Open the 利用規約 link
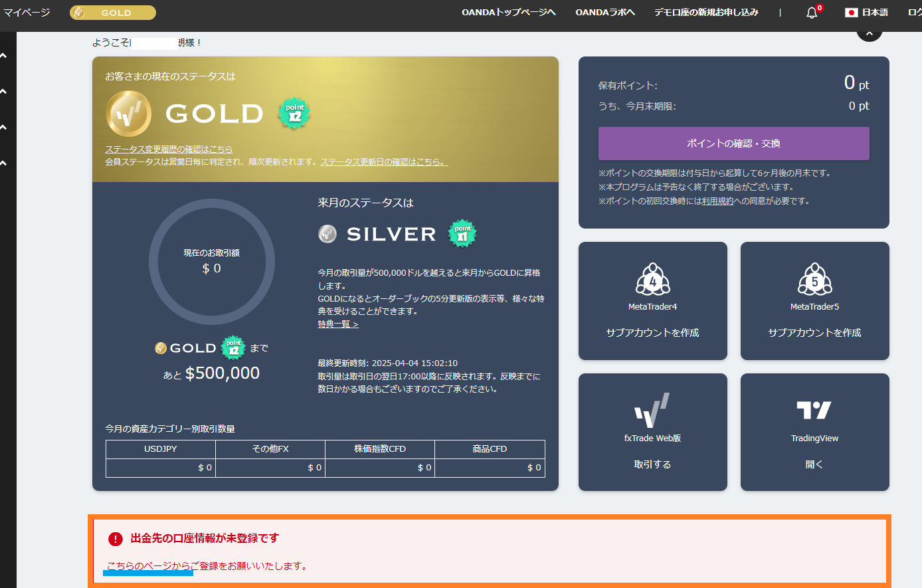 pos(717,201)
